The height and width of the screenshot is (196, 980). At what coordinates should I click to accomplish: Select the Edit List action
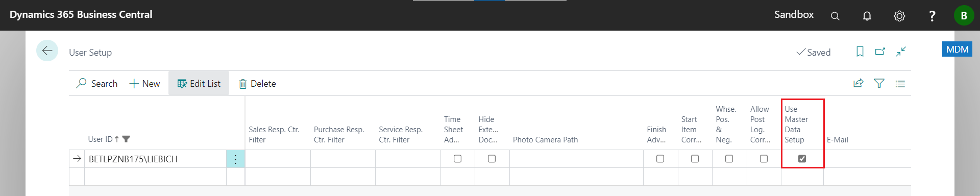click(199, 83)
